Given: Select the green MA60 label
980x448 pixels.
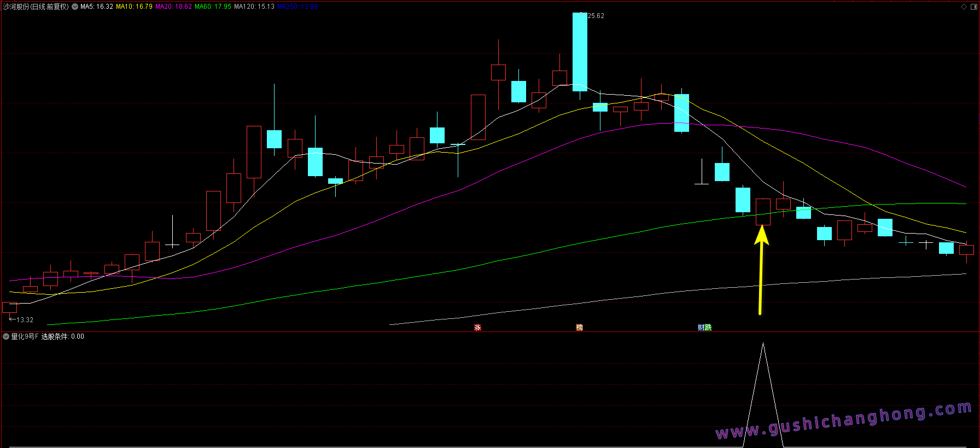Looking at the screenshot, I should pos(213,7).
